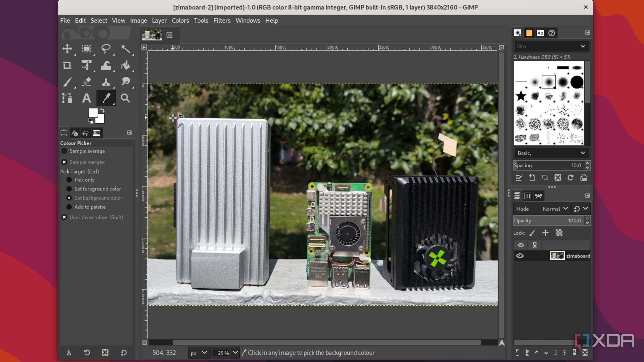Toggle the Sample merged checkbox
The height and width of the screenshot is (362, 644).
(64, 162)
